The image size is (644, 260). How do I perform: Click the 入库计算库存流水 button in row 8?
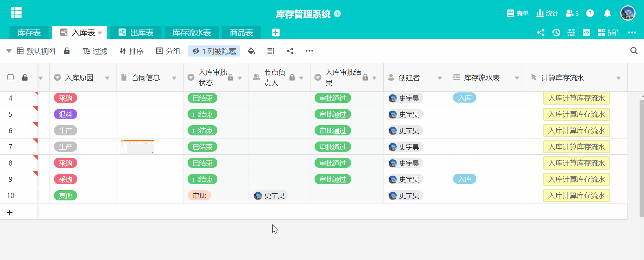click(x=577, y=163)
